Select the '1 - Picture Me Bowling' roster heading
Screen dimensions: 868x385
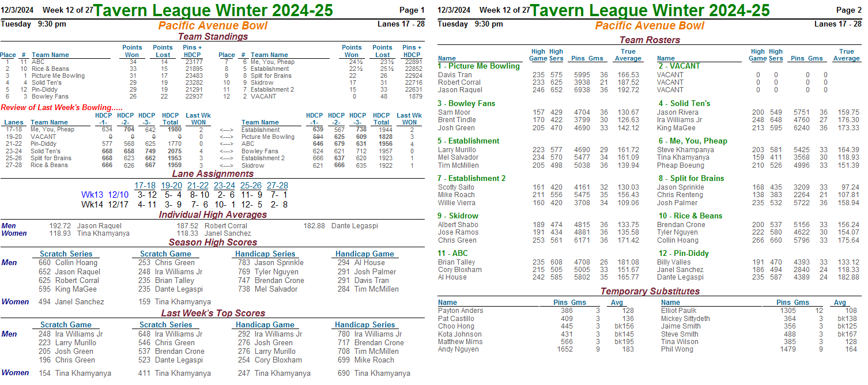(478, 66)
